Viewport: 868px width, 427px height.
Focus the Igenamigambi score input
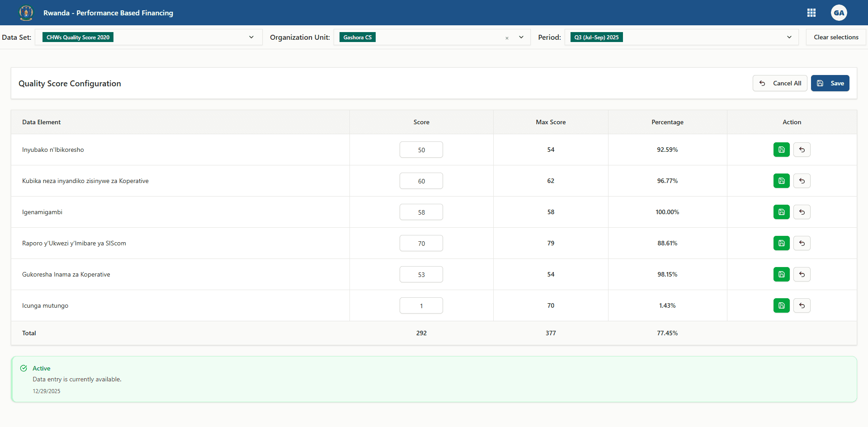[421, 212]
